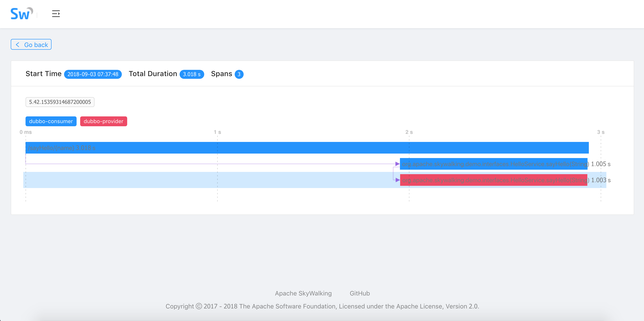Click the dubbo-provider service icon/tag
The image size is (644, 321).
[x=103, y=121]
